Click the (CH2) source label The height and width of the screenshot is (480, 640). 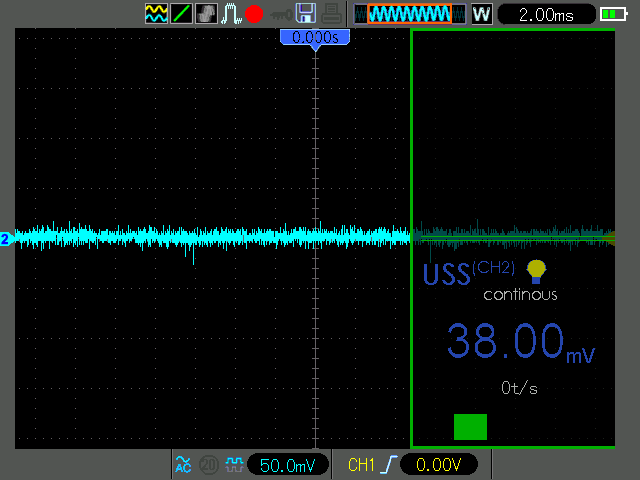[x=493, y=268]
